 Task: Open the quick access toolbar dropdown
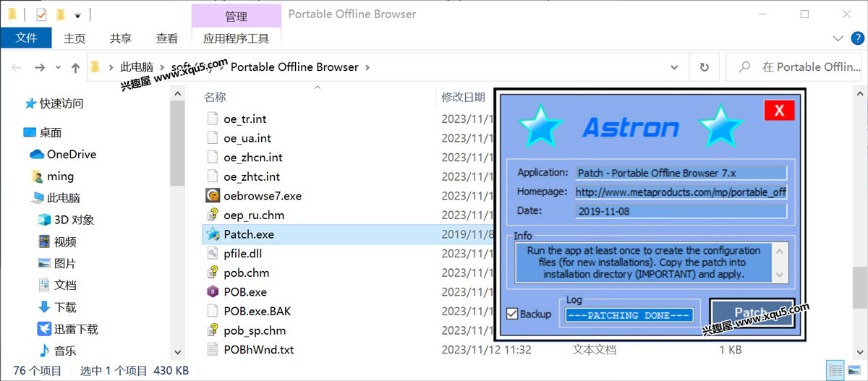[x=77, y=14]
